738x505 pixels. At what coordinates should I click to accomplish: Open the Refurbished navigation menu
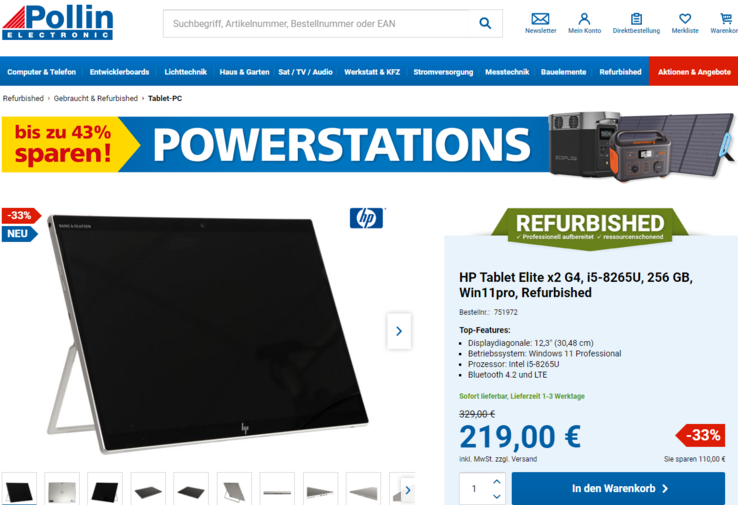[x=620, y=72]
